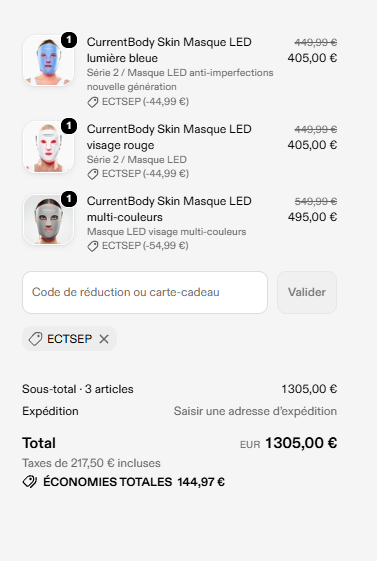
Task: Click the Économies Totales tags icon
Action: (x=30, y=482)
